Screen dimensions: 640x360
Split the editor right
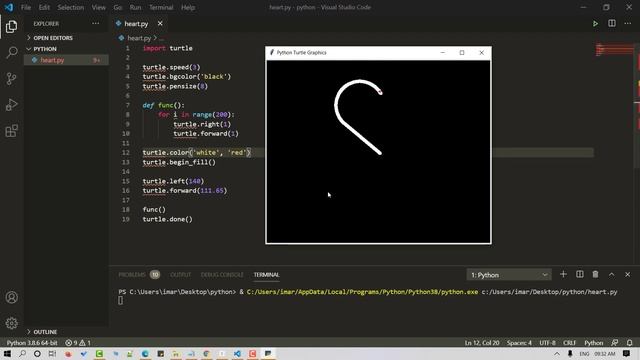pyautogui.click(x=611, y=24)
